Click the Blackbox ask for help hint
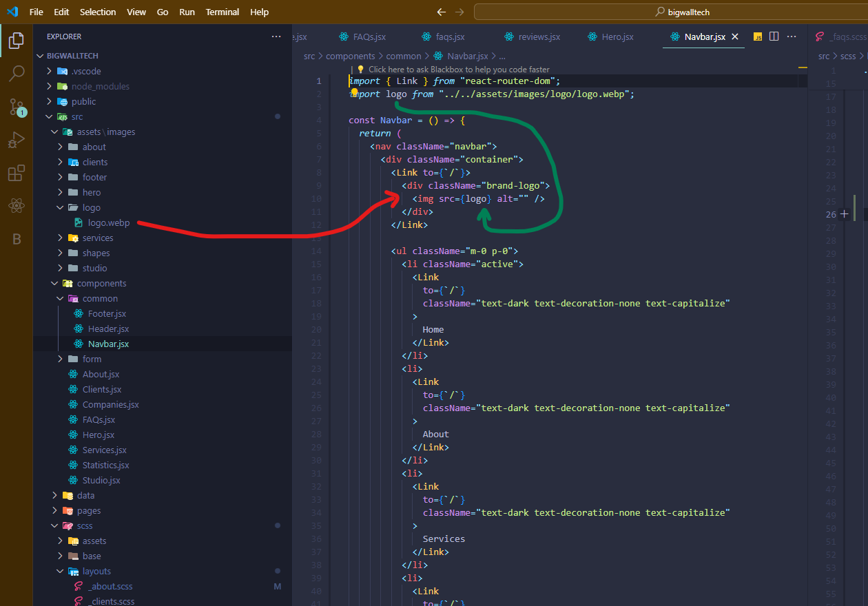Viewport: 868px width, 606px height. 458,69
